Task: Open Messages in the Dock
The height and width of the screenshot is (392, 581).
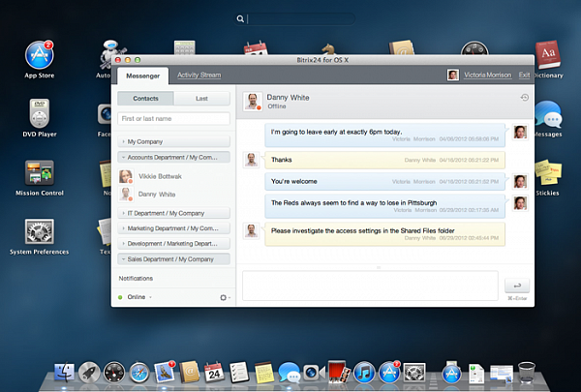Action: [290, 373]
